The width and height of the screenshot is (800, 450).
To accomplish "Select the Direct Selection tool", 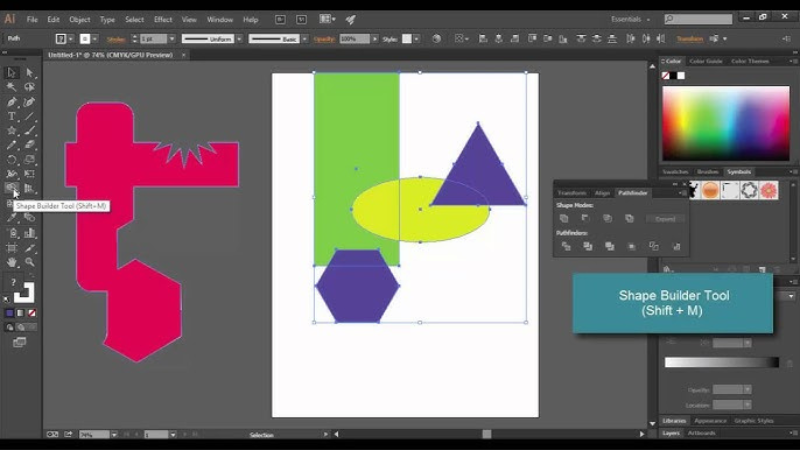I will [30, 72].
